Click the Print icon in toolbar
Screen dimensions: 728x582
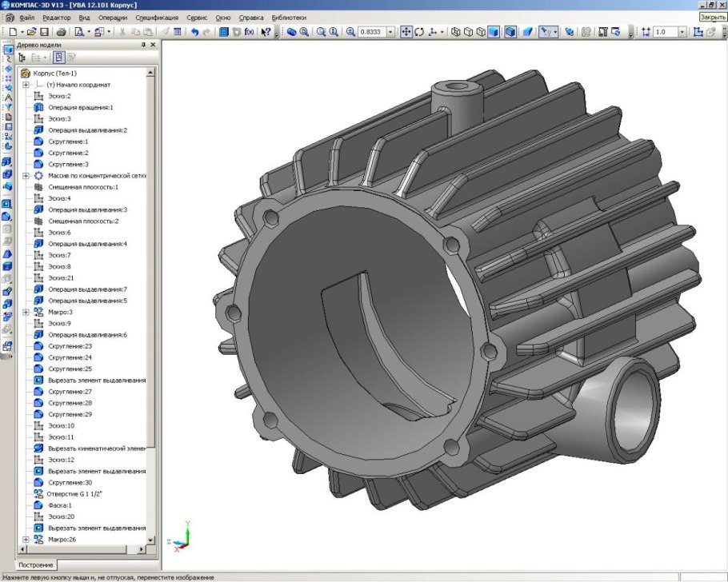(x=61, y=32)
